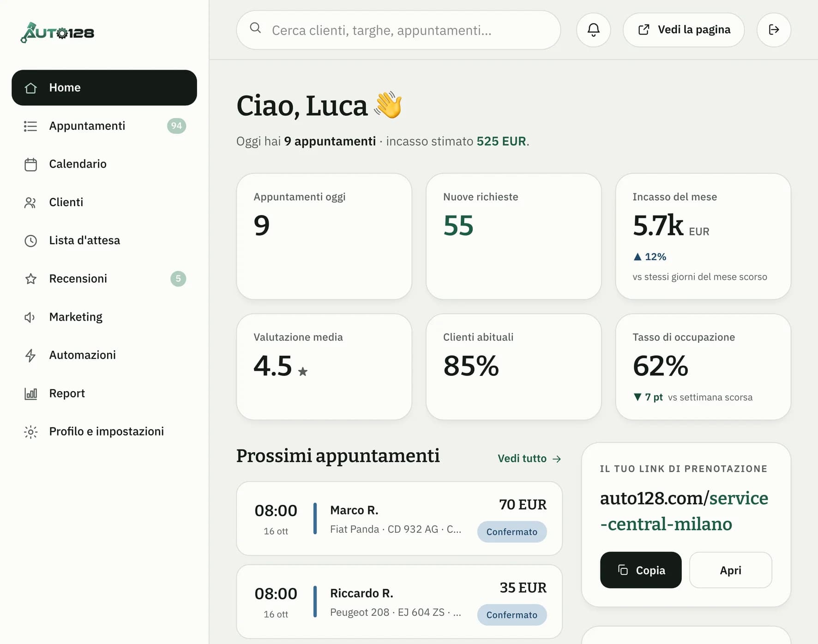The image size is (818, 644).
Task: Open the Report section
Action: coord(104,394)
